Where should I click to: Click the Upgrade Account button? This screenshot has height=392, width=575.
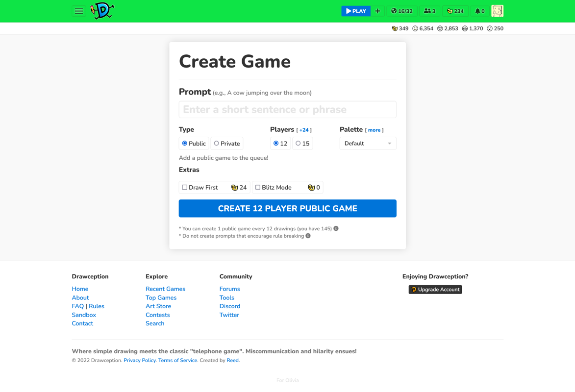(x=435, y=289)
